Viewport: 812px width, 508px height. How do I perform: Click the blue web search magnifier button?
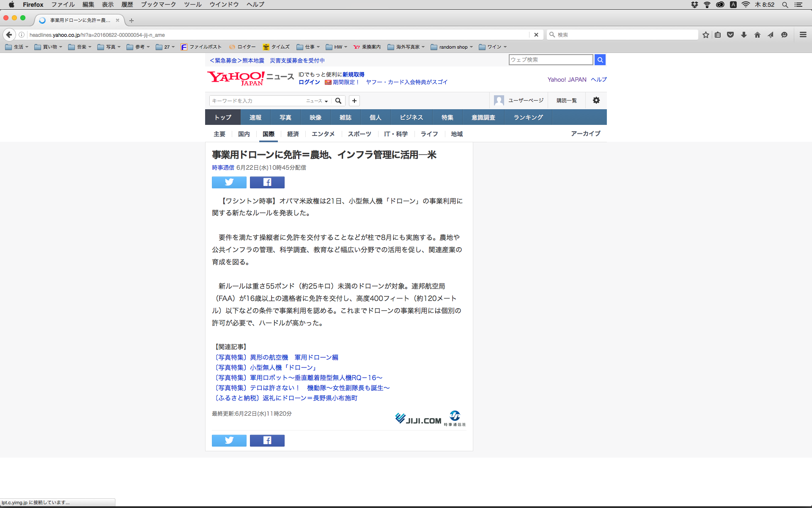[600, 60]
